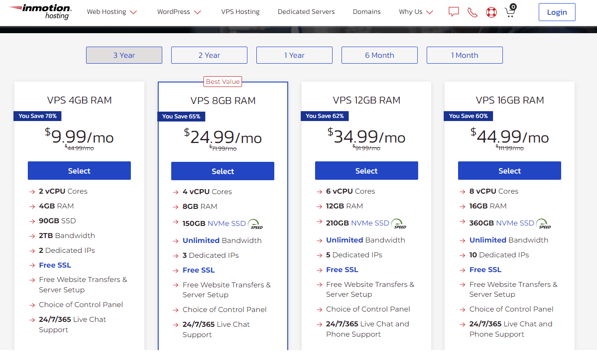Click VPS Hosting in the navigation
The image size is (597, 364).
pyautogui.click(x=240, y=12)
